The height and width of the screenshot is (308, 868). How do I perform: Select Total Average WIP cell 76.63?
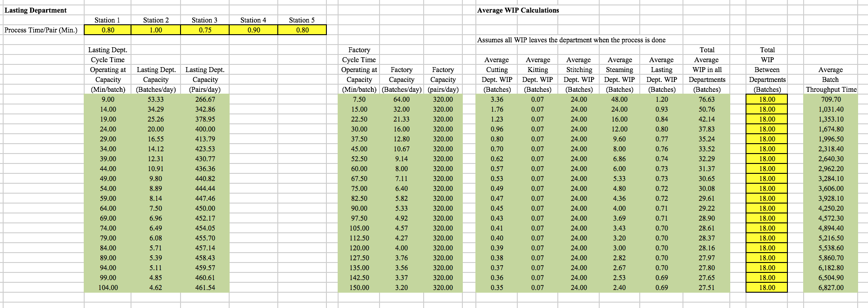[x=707, y=99]
